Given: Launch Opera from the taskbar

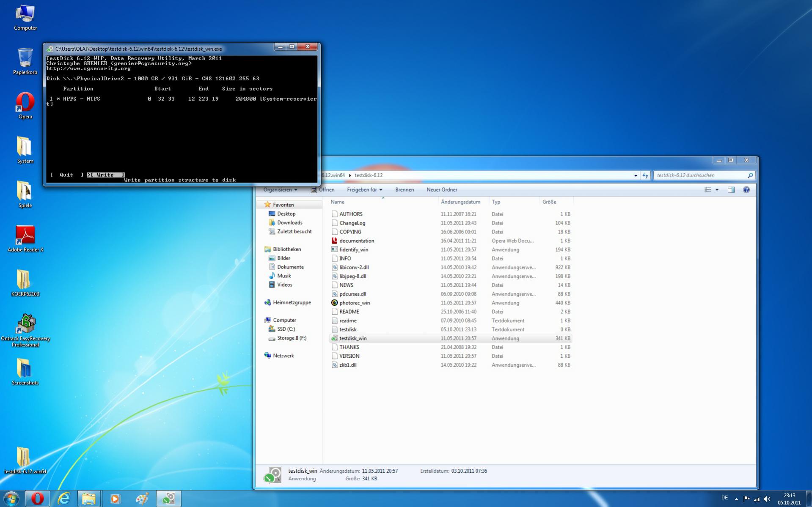Looking at the screenshot, I should (37, 499).
